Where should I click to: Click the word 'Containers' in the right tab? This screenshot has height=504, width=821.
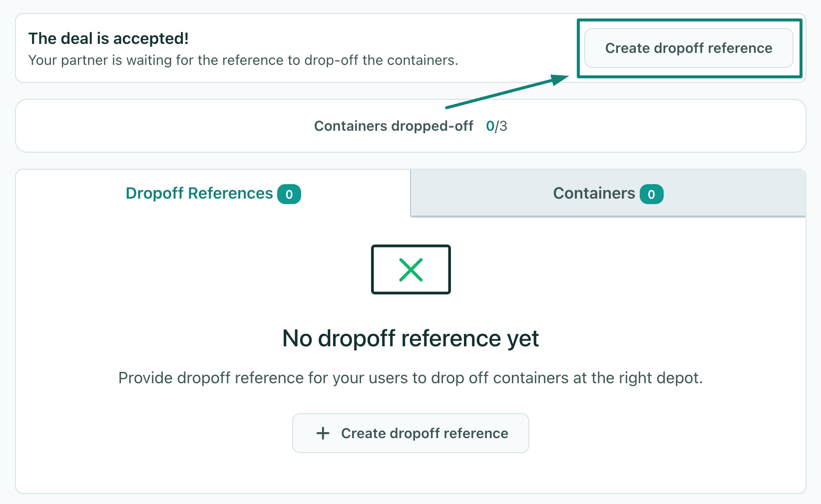[x=594, y=194]
